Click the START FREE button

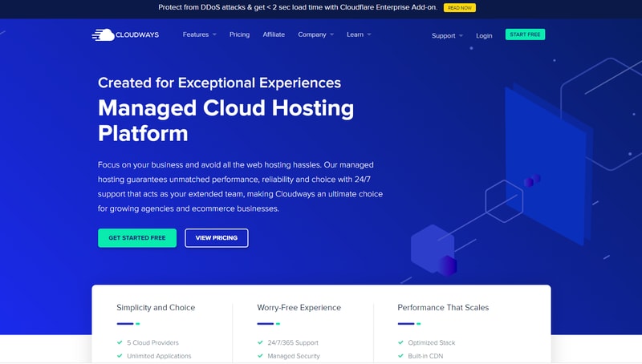pyautogui.click(x=525, y=34)
